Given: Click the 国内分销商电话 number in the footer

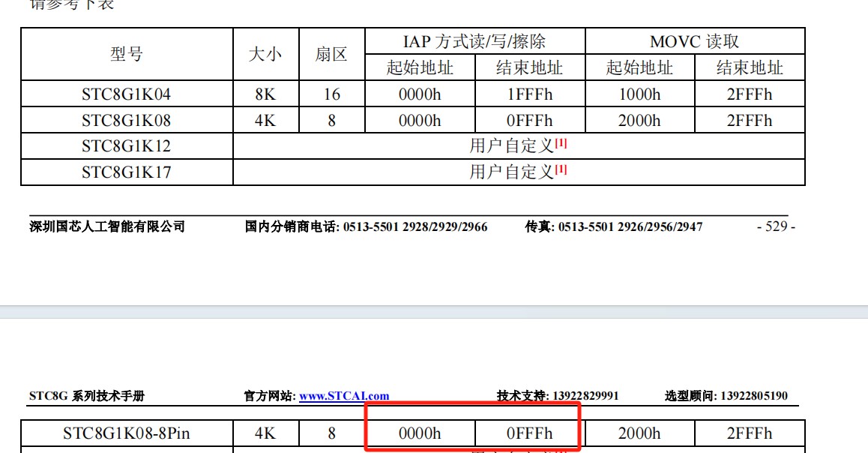Looking at the screenshot, I should pos(415,227).
